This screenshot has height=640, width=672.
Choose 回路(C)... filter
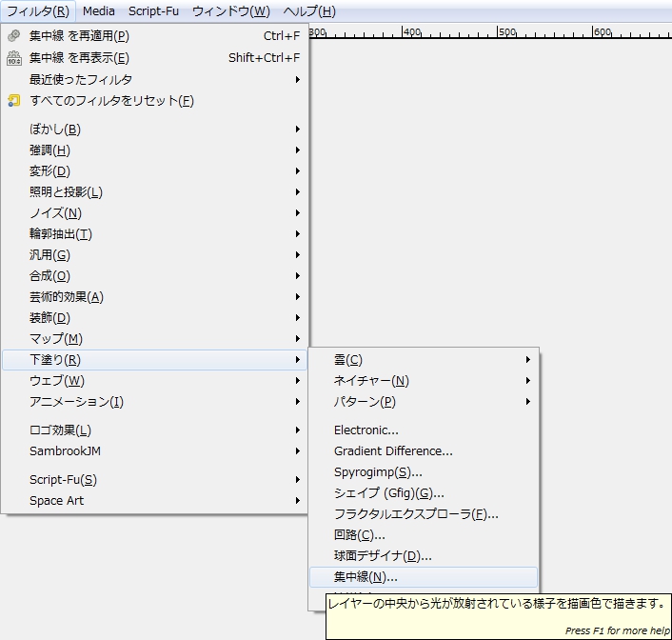click(x=424, y=535)
